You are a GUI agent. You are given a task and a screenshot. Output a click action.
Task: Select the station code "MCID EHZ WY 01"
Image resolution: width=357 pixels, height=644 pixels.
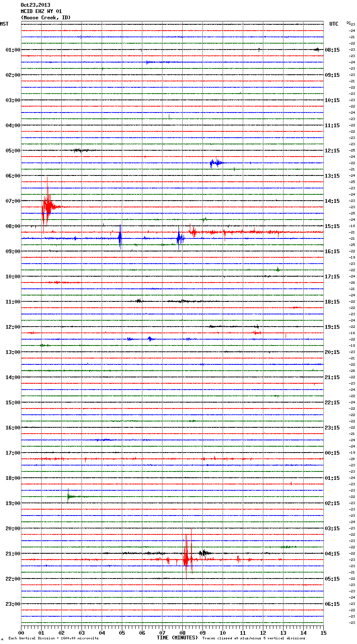(41, 11)
